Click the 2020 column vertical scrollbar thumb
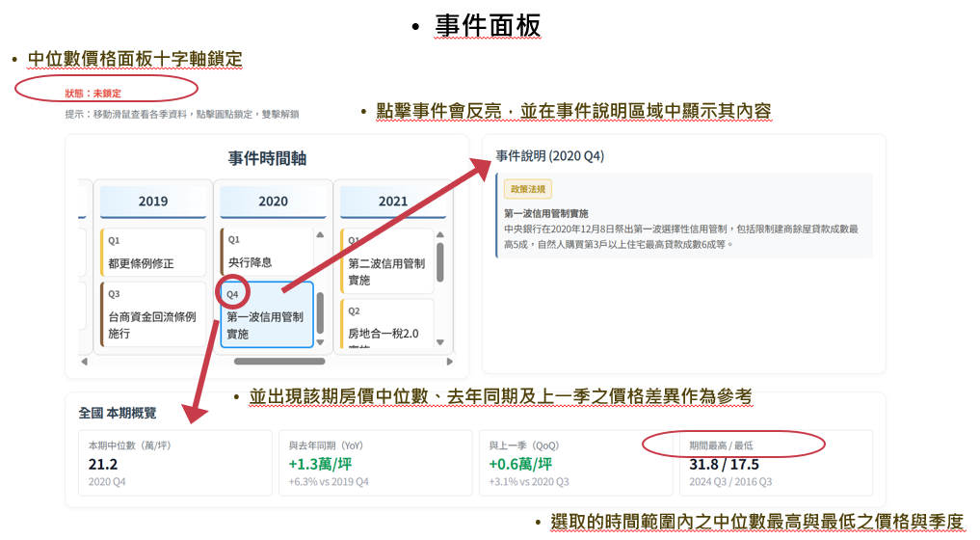Image resolution: width=980 pixels, height=540 pixels. pos(320,313)
